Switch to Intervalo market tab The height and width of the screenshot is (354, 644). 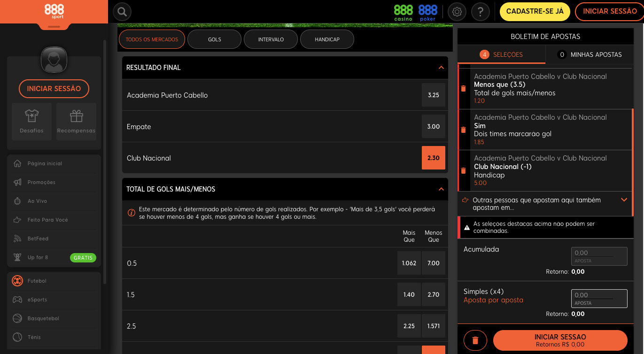(271, 39)
